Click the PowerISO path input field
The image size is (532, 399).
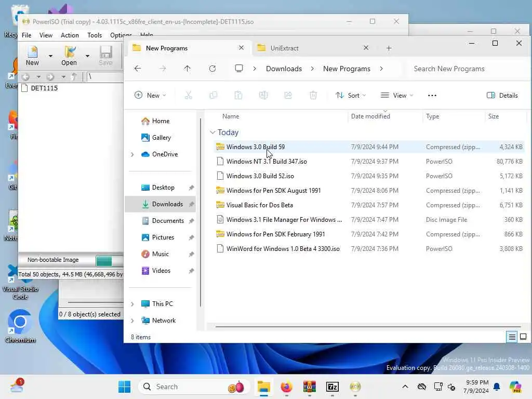point(104,77)
